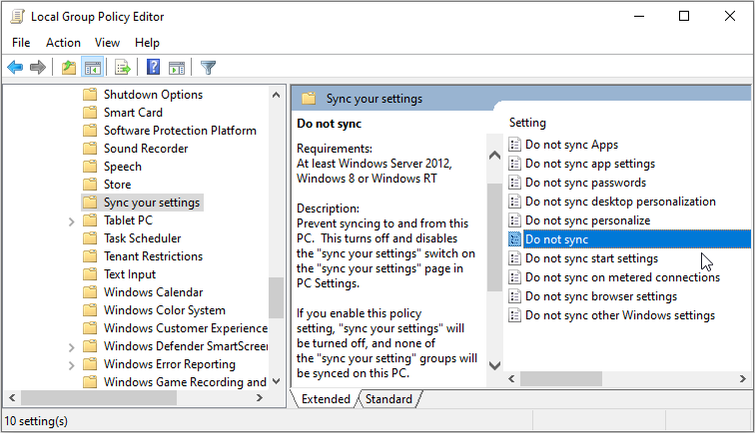
Task: Click the folder icon next to Store
Action: pyautogui.click(x=90, y=185)
